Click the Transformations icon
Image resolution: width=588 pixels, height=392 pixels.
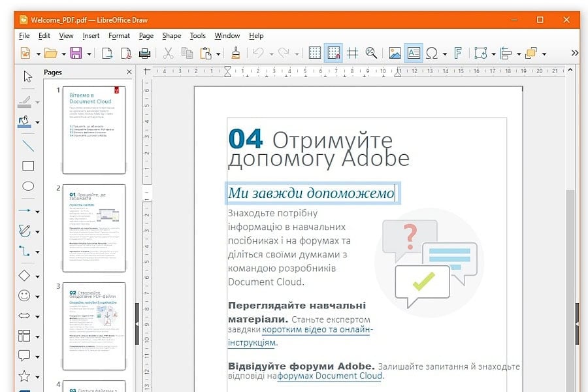point(481,54)
